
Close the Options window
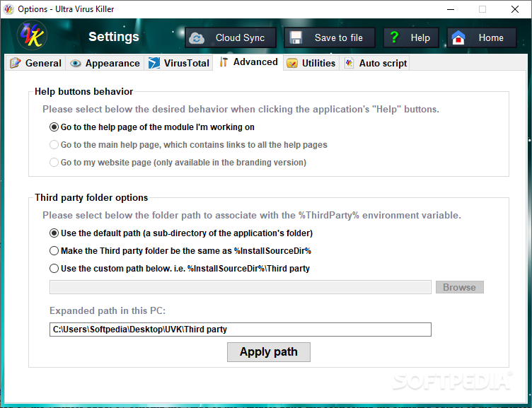[x=515, y=9]
